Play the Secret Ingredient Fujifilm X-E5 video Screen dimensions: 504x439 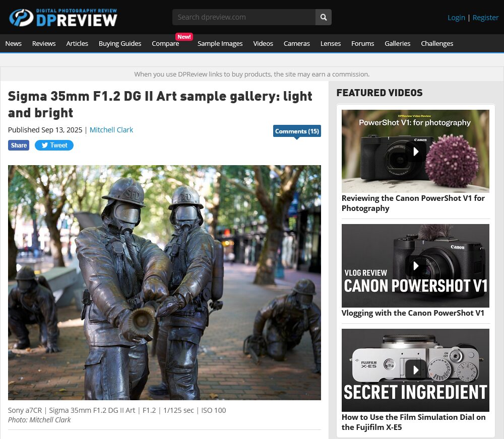(x=415, y=370)
